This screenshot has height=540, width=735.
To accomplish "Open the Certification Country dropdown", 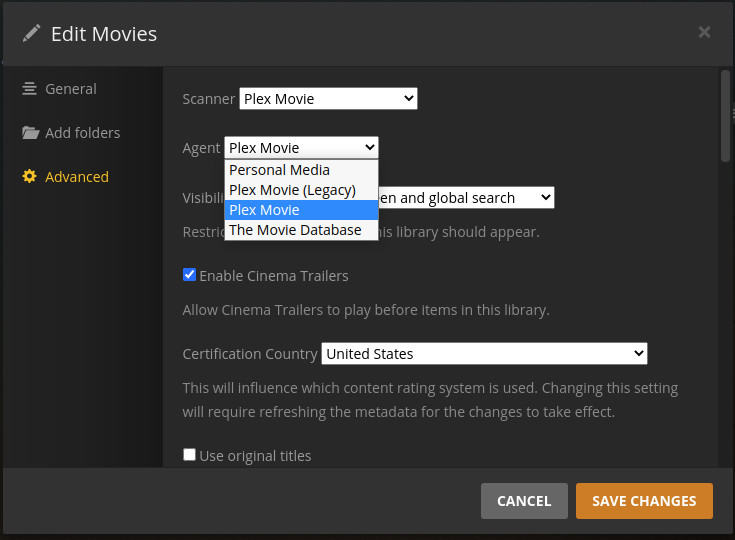I will (x=484, y=353).
